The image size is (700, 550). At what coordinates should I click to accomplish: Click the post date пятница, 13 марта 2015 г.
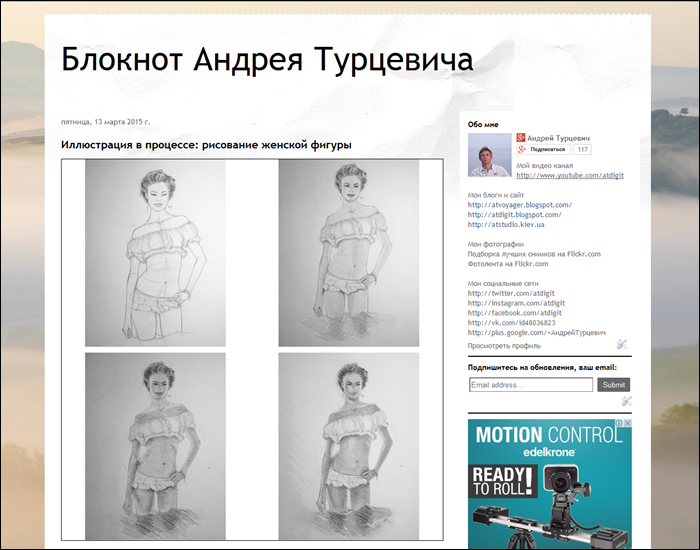click(x=106, y=121)
